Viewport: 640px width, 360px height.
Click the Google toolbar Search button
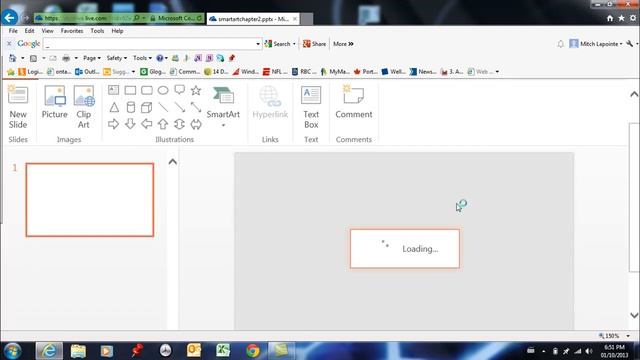coord(278,44)
